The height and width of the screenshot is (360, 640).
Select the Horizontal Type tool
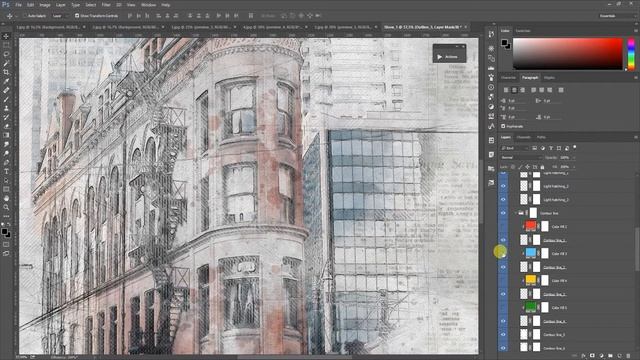coord(6,171)
